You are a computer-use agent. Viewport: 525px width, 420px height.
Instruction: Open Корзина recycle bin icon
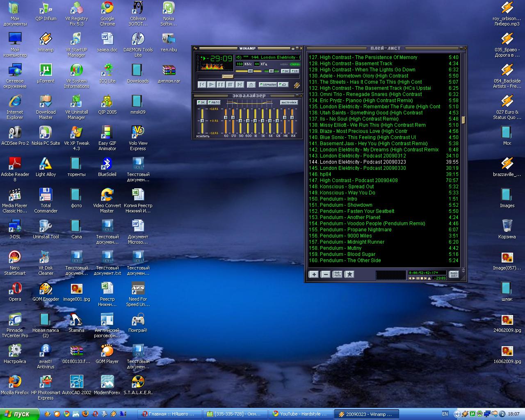point(507,230)
